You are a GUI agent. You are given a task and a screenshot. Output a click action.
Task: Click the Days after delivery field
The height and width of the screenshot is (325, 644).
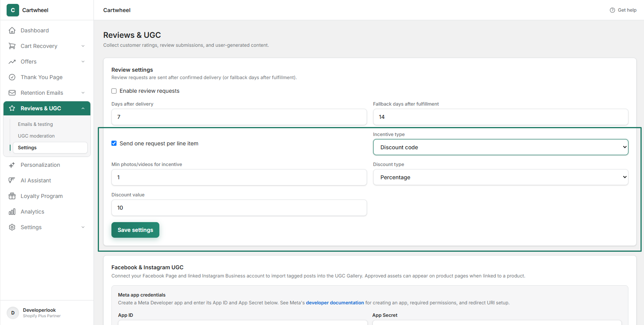tap(239, 117)
